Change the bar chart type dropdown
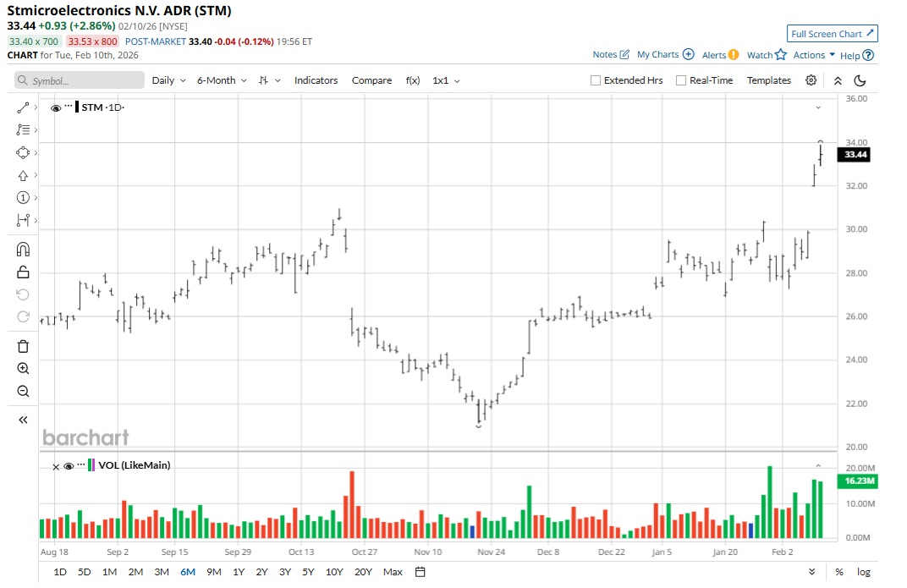 pyautogui.click(x=270, y=80)
